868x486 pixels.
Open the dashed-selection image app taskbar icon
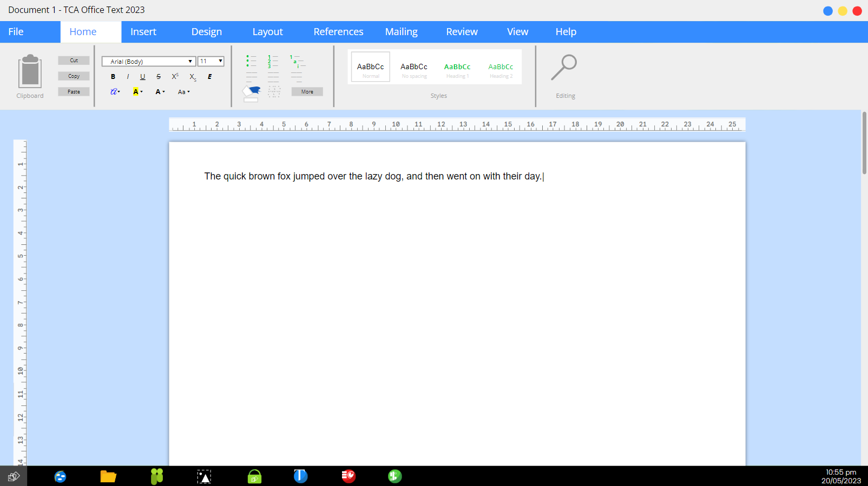204,476
